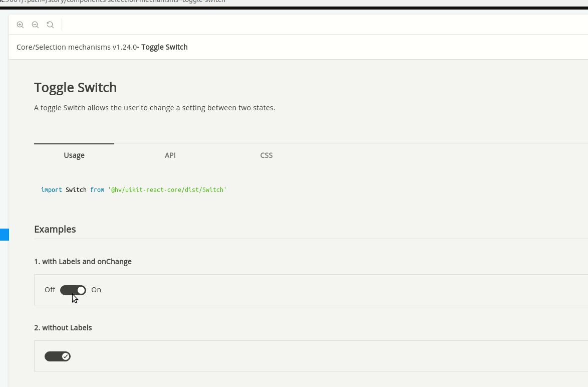Click the heading labeled 2. without Labels
The image size is (588, 387).
coord(63,327)
